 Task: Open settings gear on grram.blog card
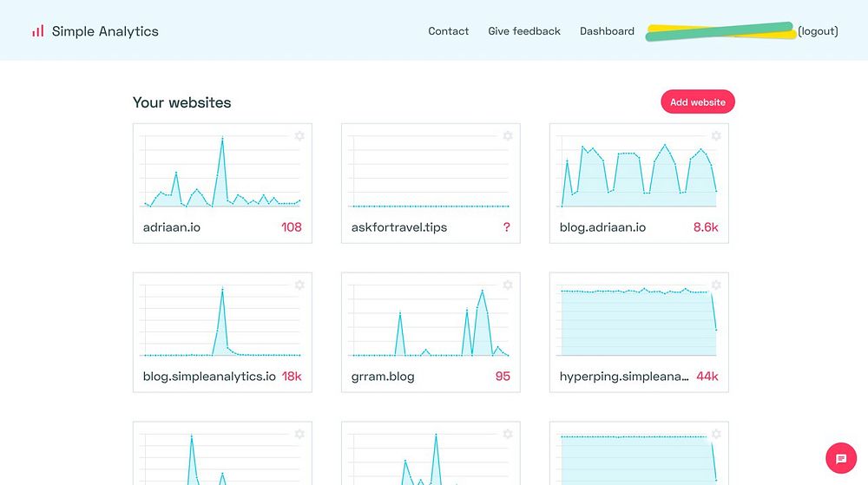(x=508, y=285)
